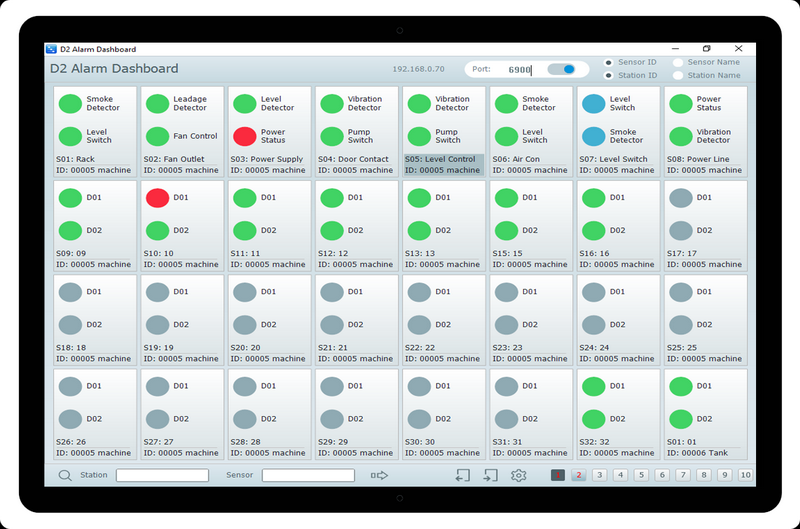Click the red D01 indicator in S10

pos(157,198)
